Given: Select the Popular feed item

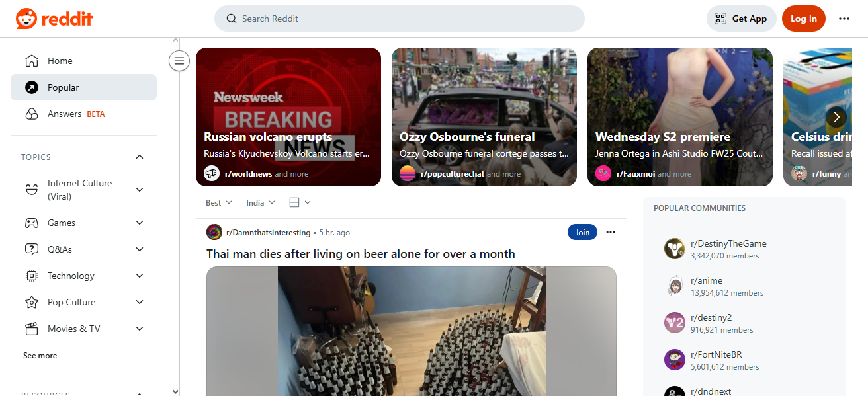Looking at the screenshot, I should (x=83, y=87).
